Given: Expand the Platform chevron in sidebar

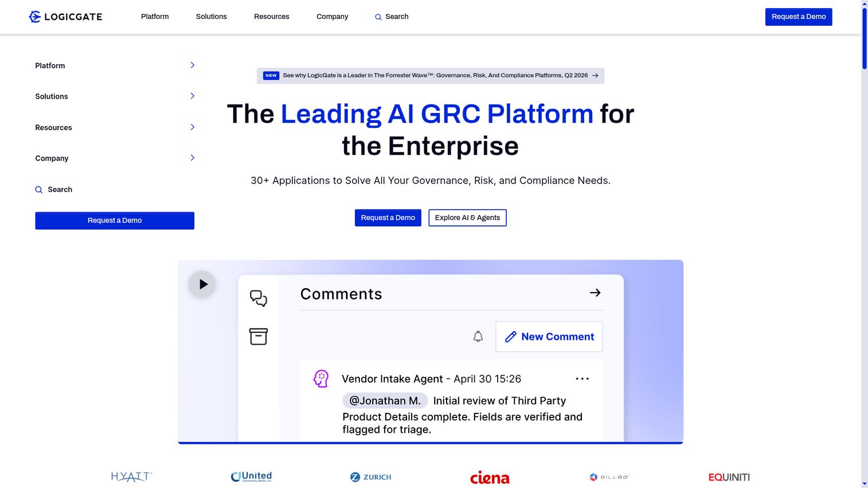Looking at the screenshot, I should pos(193,65).
